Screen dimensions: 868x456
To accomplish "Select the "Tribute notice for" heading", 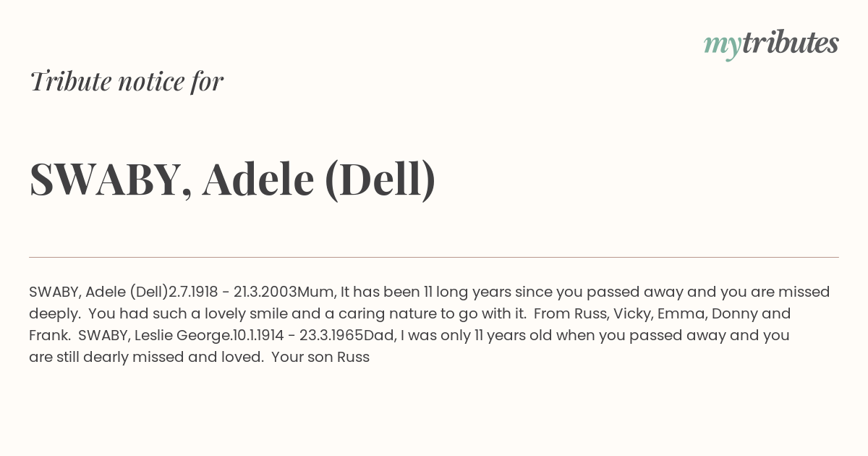I will 127,81.
